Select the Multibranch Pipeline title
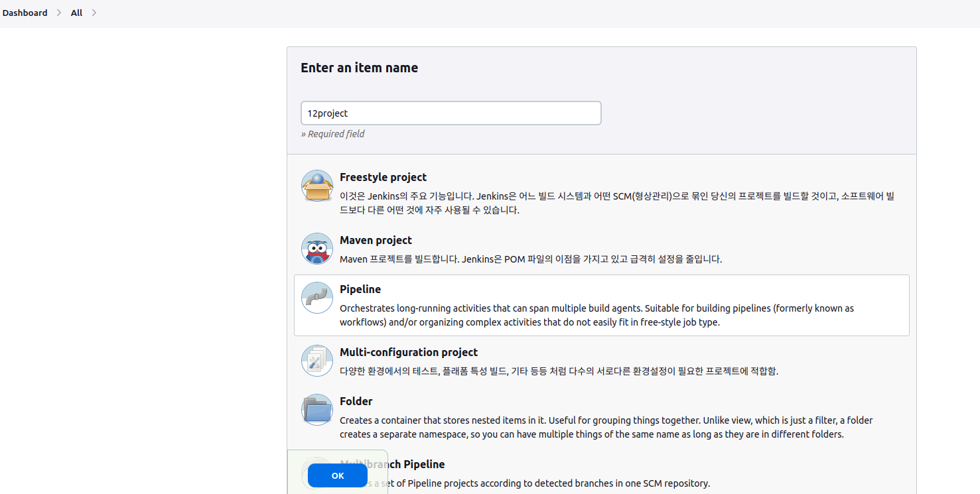This screenshot has height=494, width=980. 392,464
